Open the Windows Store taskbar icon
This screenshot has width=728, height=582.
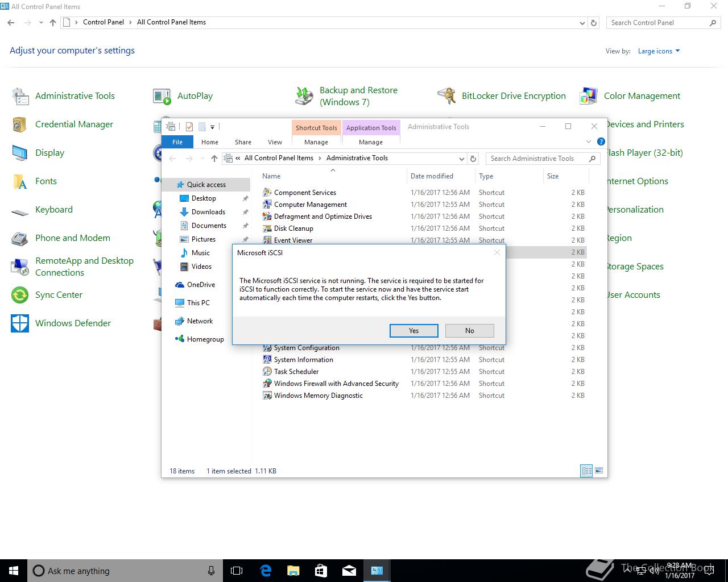coord(321,571)
